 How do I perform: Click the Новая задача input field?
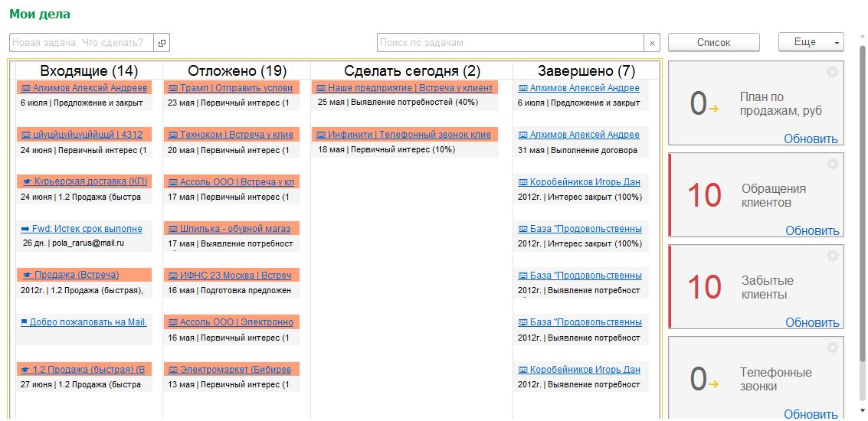click(81, 43)
